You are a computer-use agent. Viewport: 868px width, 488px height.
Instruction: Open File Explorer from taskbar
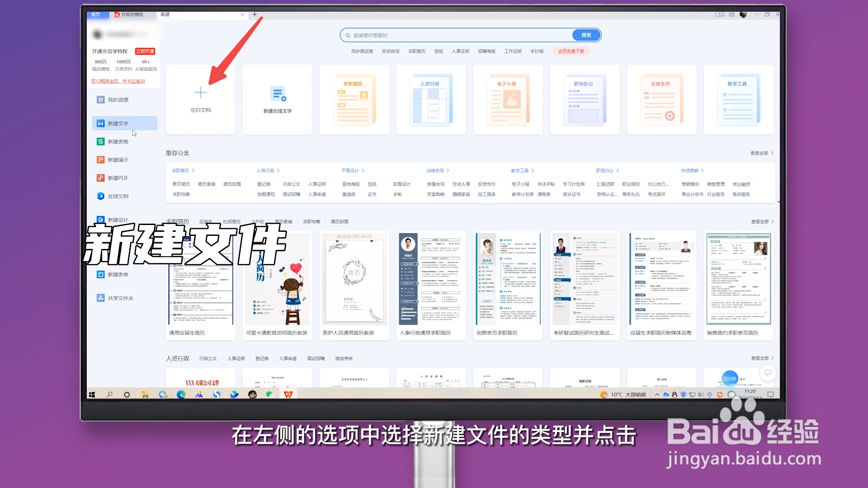[145, 394]
